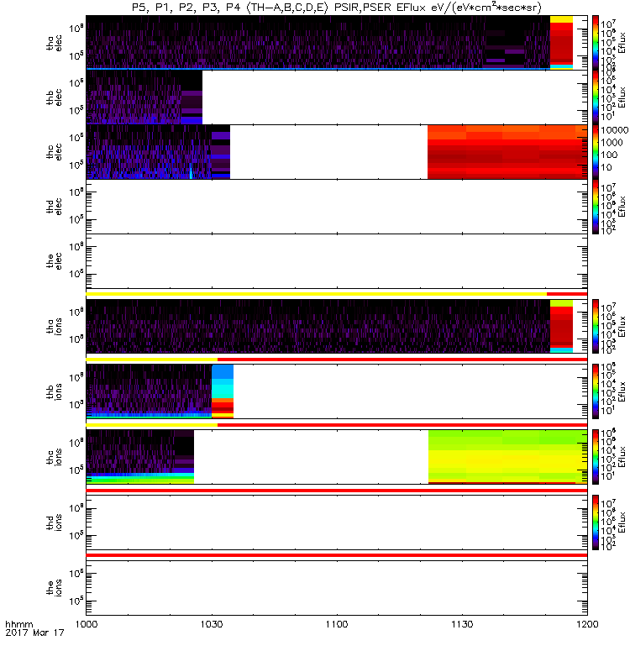Click the green-cyan low-energy band in thc ions

[140, 479]
